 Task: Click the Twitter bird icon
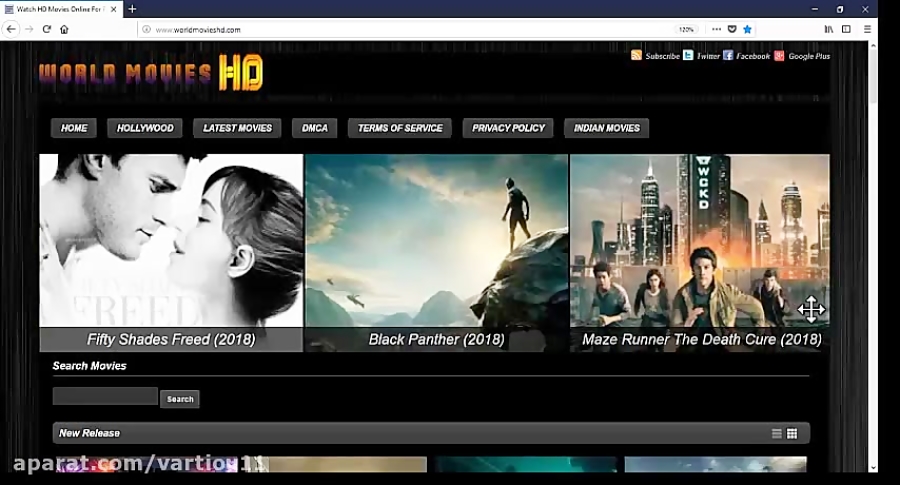pos(688,55)
